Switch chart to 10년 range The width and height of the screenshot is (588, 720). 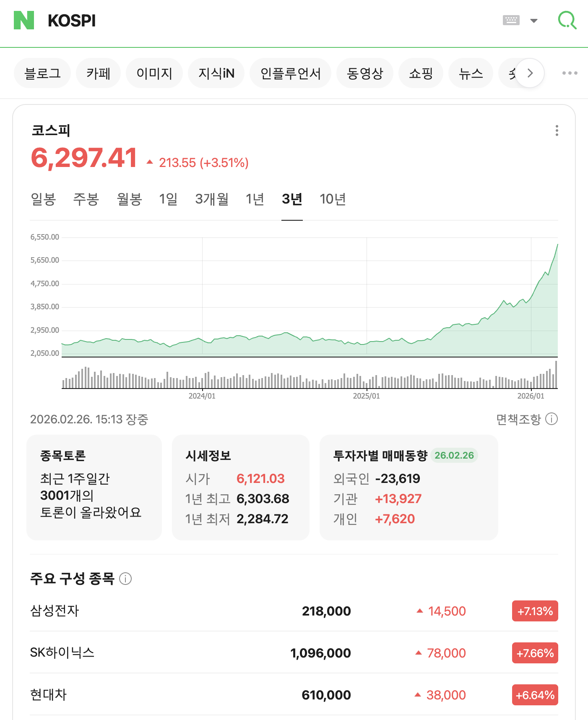point(333,199)
